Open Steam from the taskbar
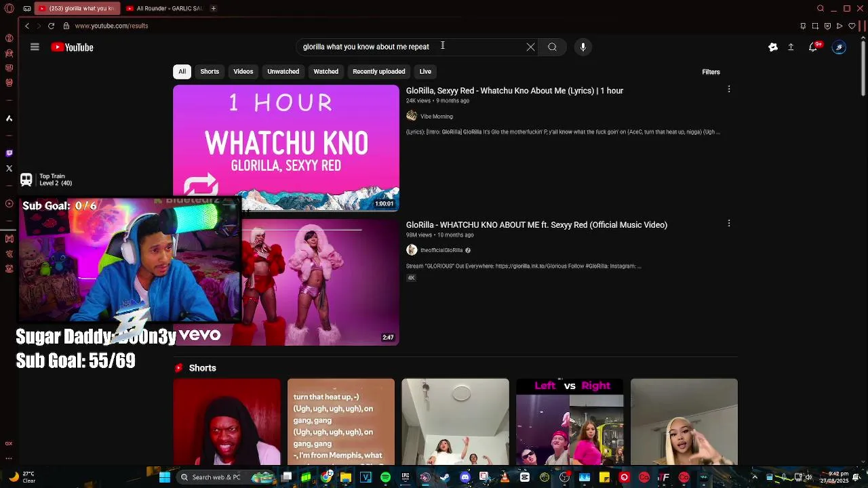 click(445, 477)
